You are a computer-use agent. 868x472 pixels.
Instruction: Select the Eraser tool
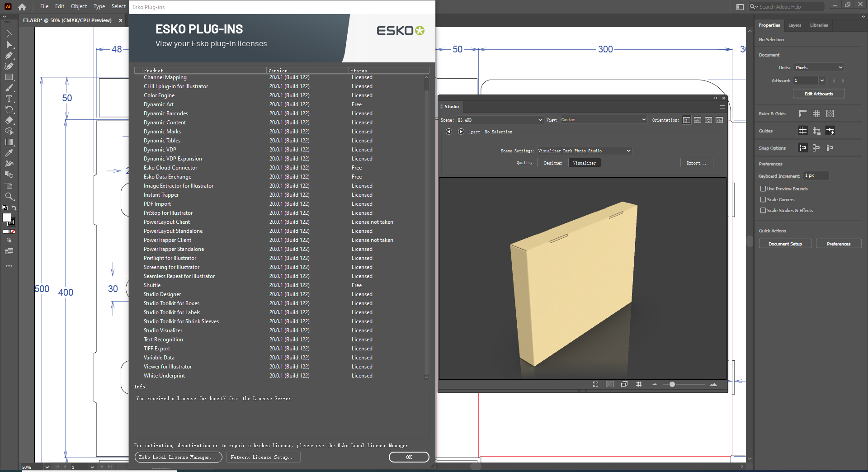point(9,121)
